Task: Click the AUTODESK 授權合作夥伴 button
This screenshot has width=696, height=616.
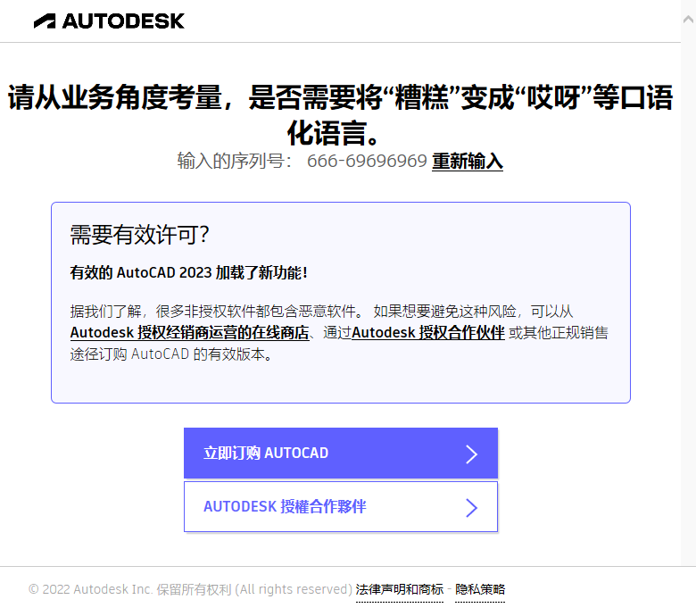Action: pyautogui.click(x=341, y=507)
